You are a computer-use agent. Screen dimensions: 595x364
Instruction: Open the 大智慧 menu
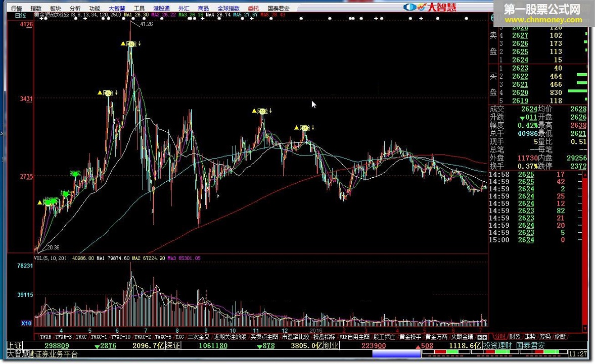[x=117, y=9]
